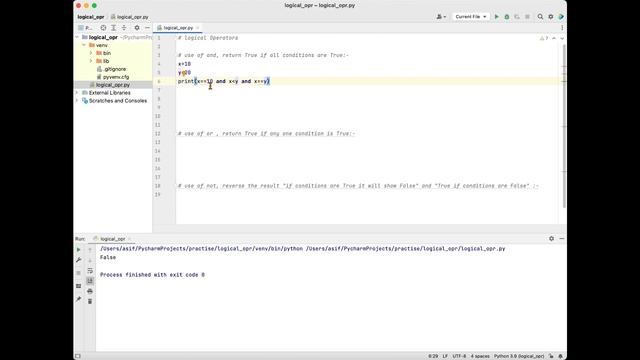Select opened file locate icon in Project panel
Image resolution: width=640 pixels, height=360 pixels.
pyautogui.click(x=103, y=28)
